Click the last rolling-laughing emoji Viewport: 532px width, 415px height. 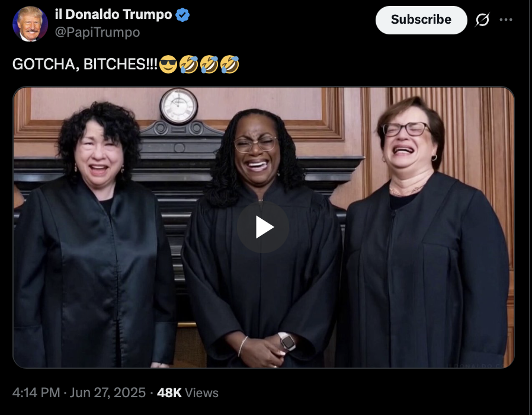[x=230, y=64]
